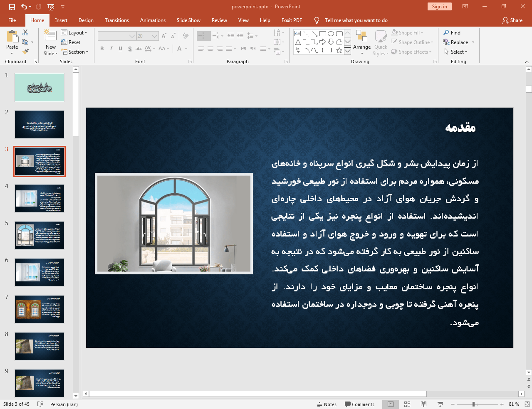
Task: Switch to the Animations tab
Action: (153, 20)
